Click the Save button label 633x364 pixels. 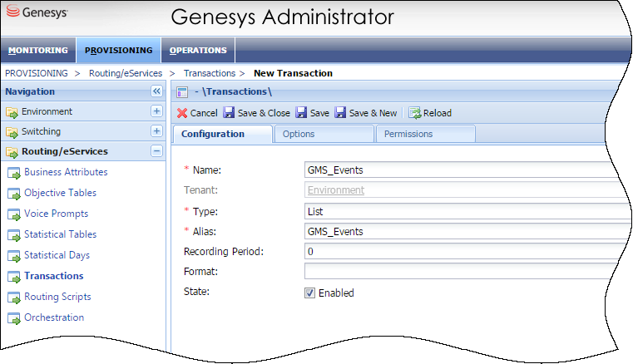coord(319,113)
